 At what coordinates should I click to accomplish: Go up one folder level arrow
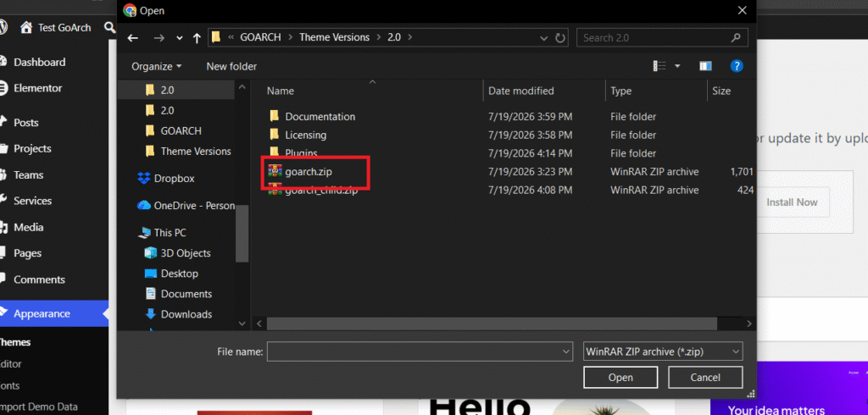197,38
